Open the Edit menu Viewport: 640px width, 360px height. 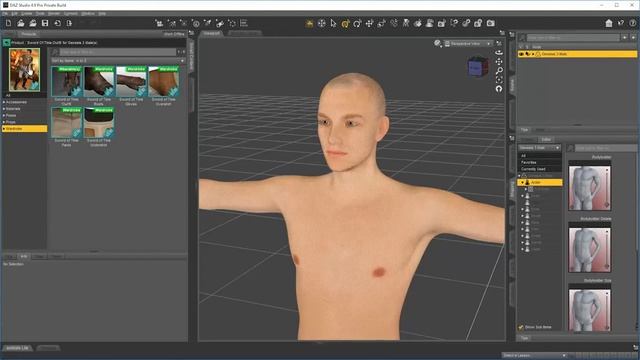point(14,13)
